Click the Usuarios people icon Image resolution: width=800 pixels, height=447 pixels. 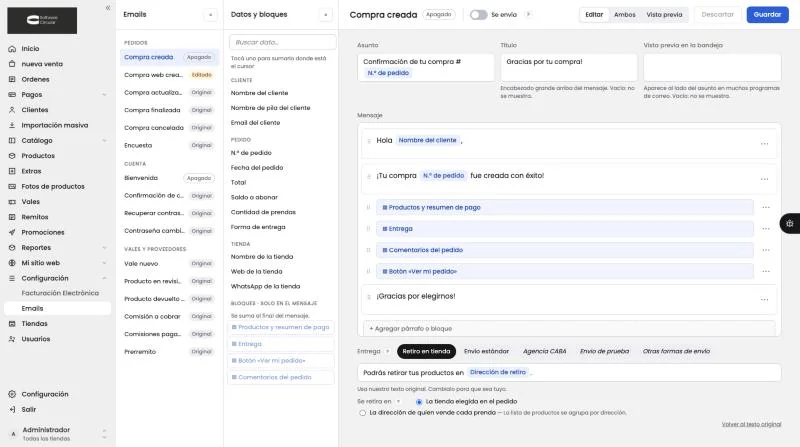coord(12,339)
